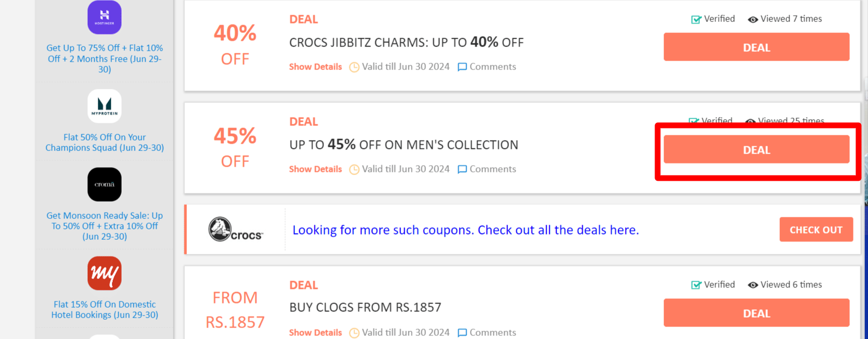Screen dimensions: 868x339
Task: Click the MakeMyTrip logo icon
Action: tap(104, 273)
